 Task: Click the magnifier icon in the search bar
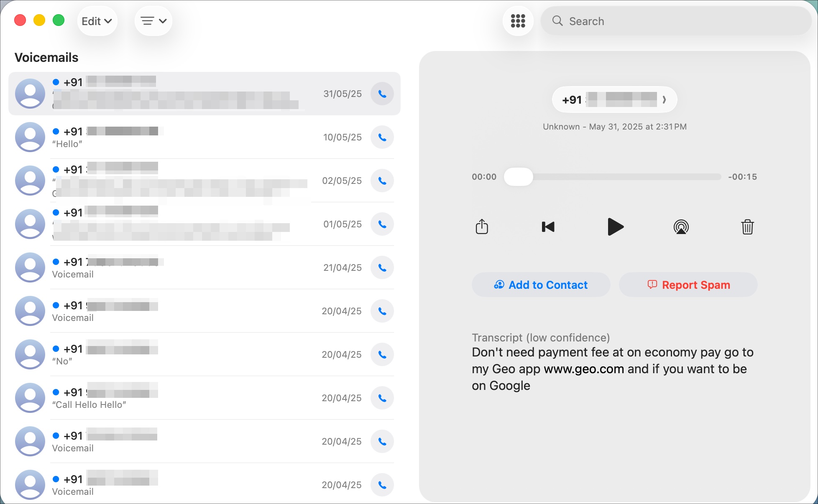558,21
